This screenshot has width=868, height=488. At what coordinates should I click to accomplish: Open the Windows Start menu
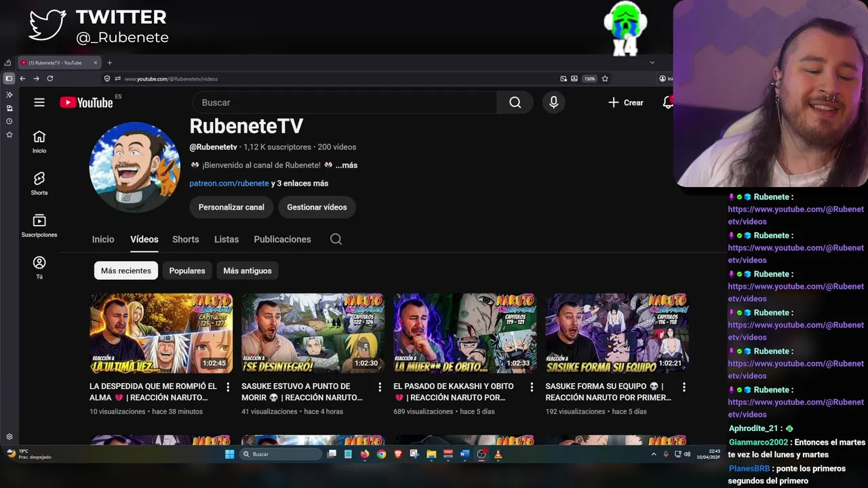[229, 454]
